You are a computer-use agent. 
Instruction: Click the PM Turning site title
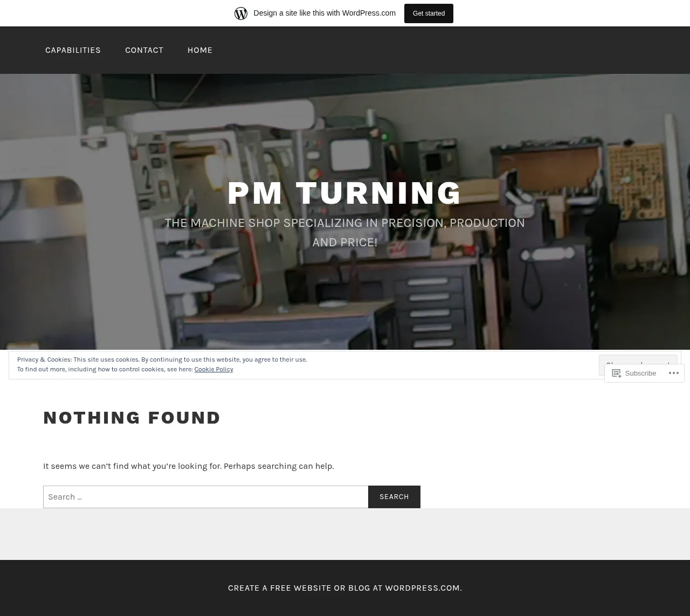344,193
